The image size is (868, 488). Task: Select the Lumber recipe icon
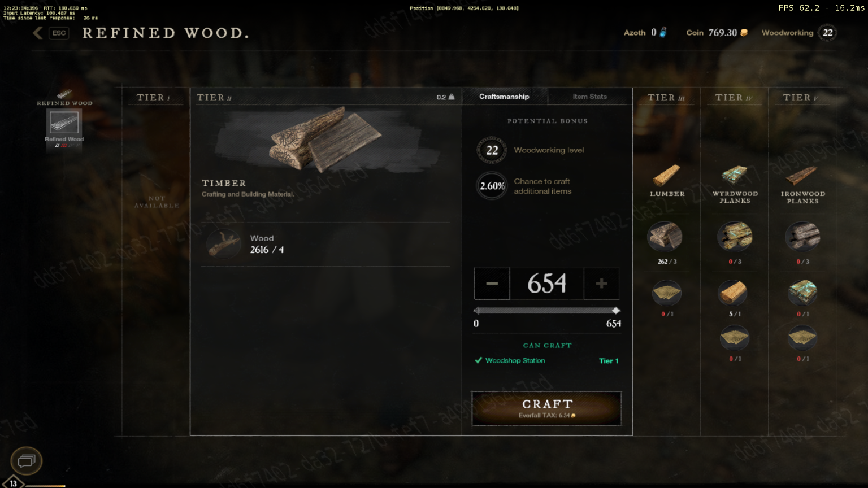point(667,175)
